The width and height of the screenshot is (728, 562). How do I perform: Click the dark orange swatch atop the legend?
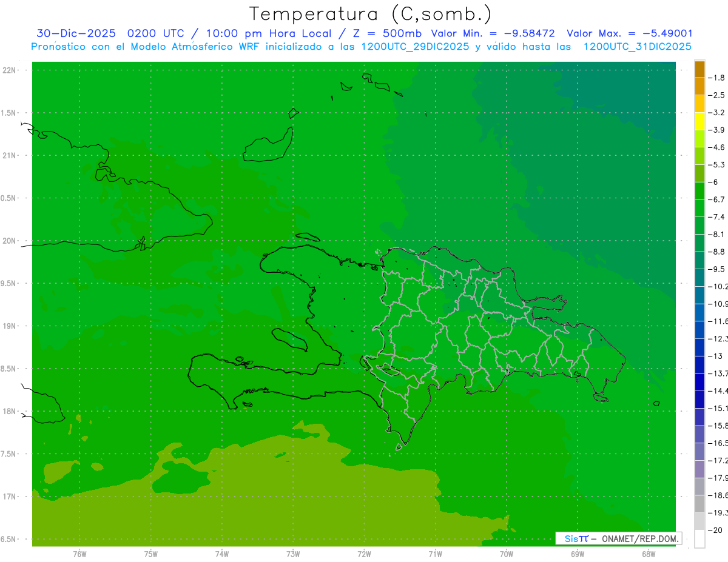[699, 69]
